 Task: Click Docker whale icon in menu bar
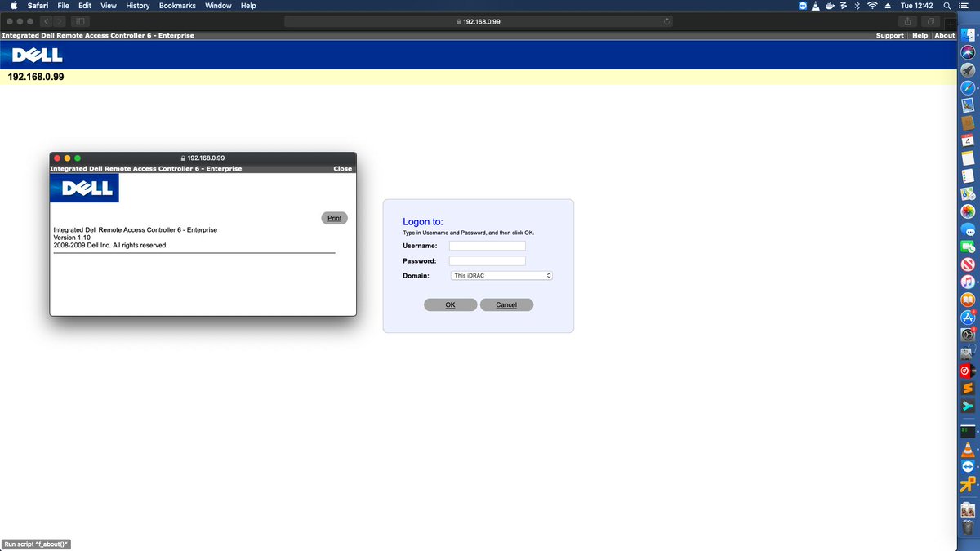tap(831, 6)
